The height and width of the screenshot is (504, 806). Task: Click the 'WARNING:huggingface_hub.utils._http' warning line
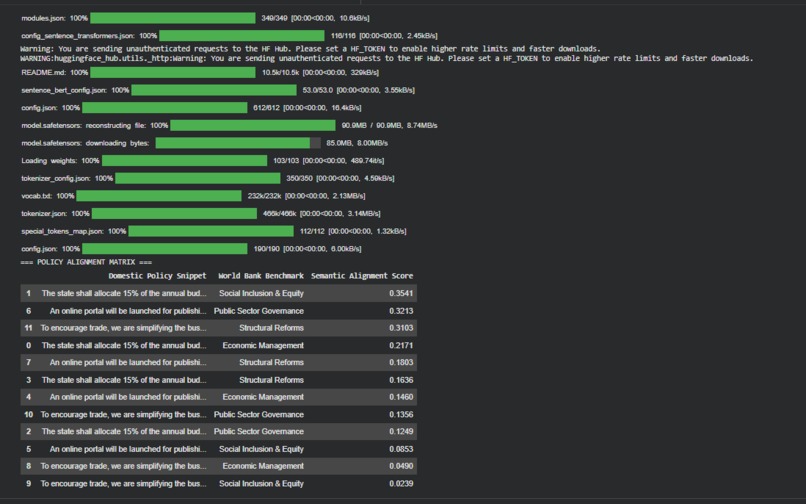387,58
